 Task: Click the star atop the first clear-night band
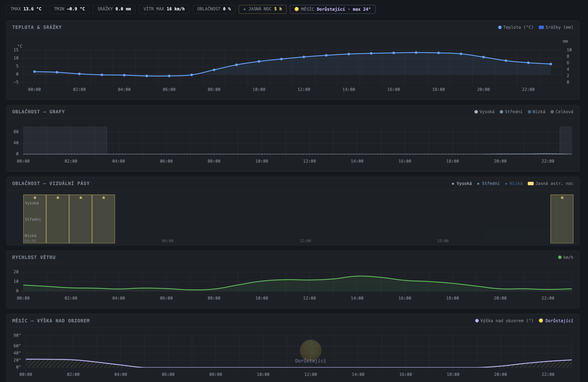click(35, 198)
